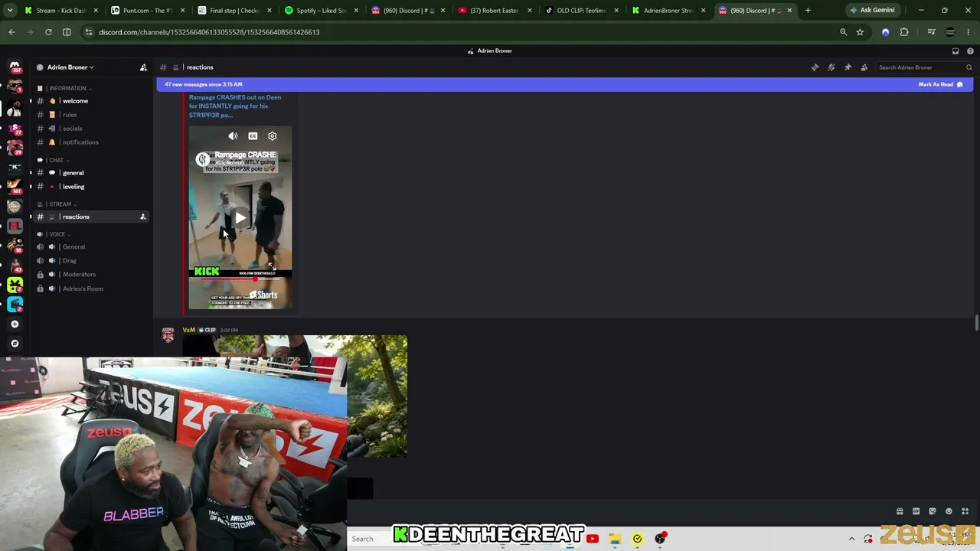Screen dimensions: 980x551
Task: Zoom the page using the magnifier icon
Action: 843,32
